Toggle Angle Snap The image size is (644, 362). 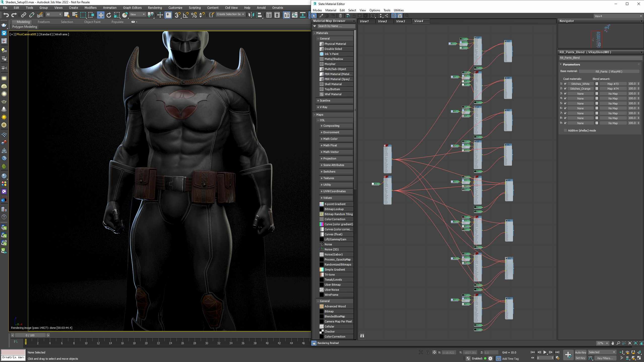point(186,15)
